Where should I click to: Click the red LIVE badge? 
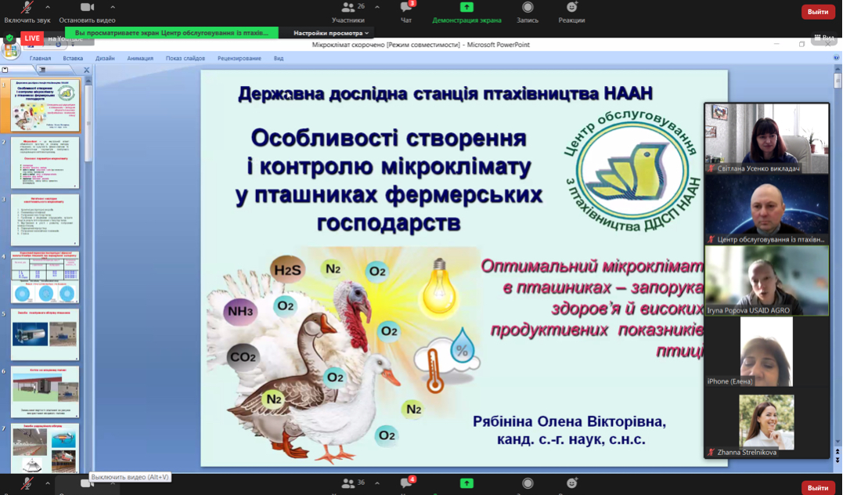32,38
